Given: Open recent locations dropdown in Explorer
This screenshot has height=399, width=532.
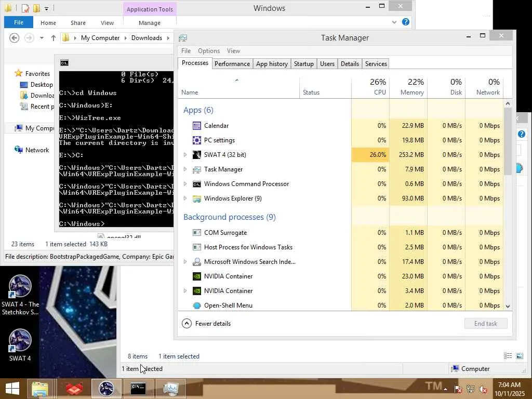Looking at the screenshot, I should (x=42, y=38).
